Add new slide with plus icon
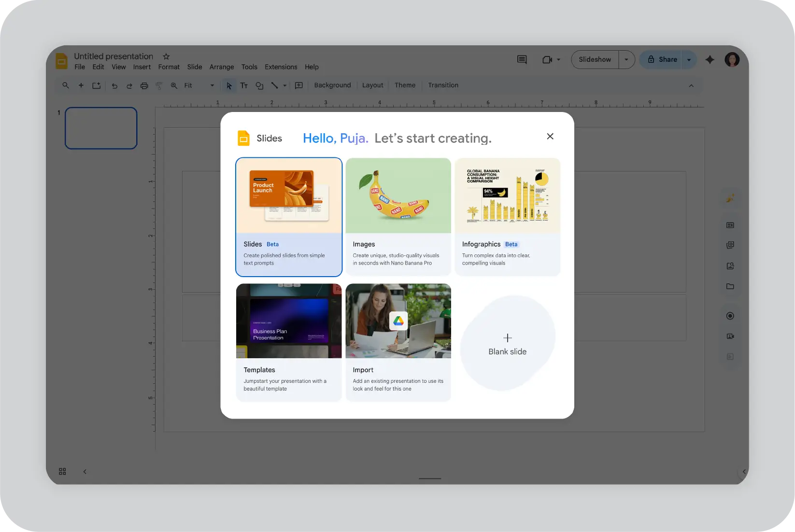 [81, 85]
